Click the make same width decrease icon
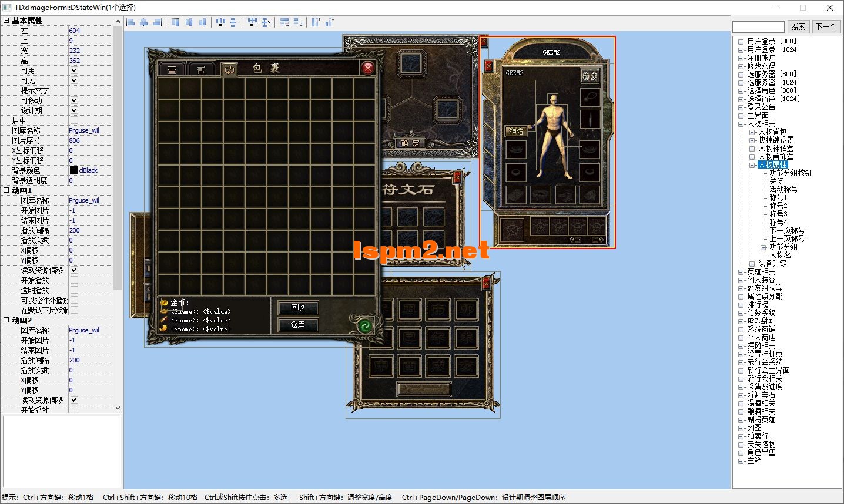Viewport: 844px width, 504px height. (298, 22)
